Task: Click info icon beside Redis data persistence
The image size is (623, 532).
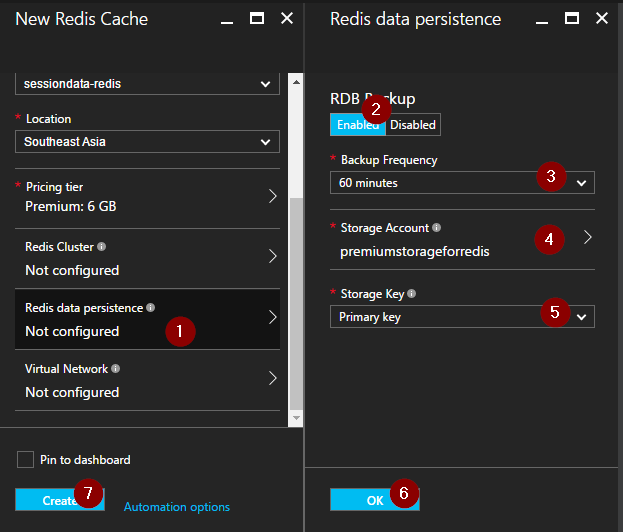Action: (x=151, y=307)
